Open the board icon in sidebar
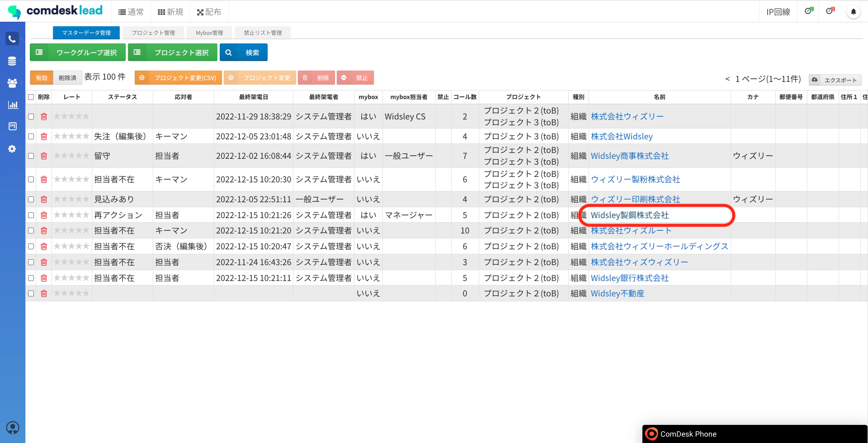868x443 pixels. point(13,126)
